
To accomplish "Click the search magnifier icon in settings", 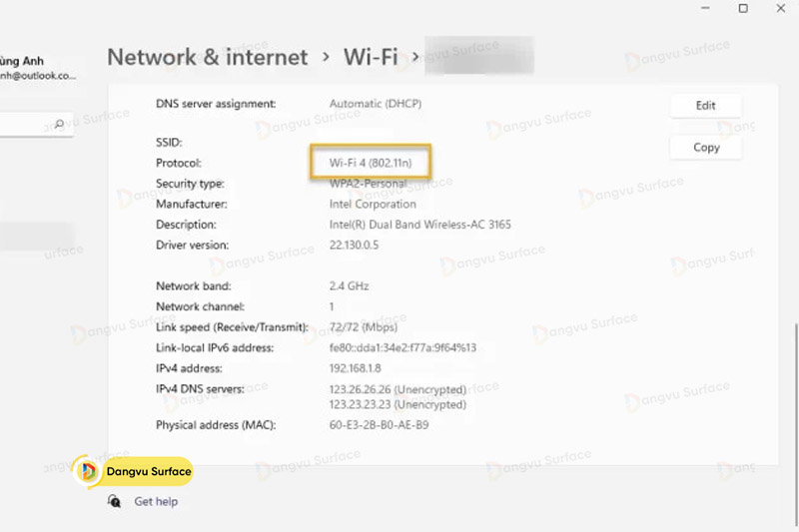I will coord(59,125).
